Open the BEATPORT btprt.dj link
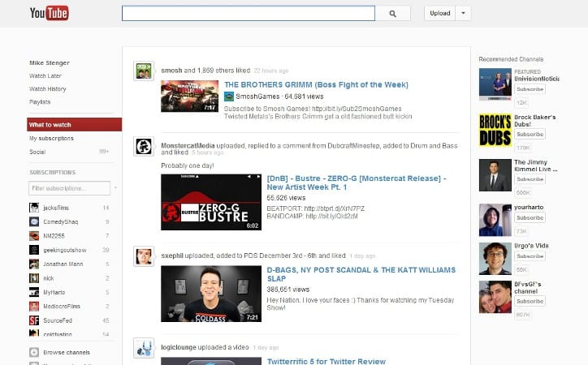 [334, 208]
